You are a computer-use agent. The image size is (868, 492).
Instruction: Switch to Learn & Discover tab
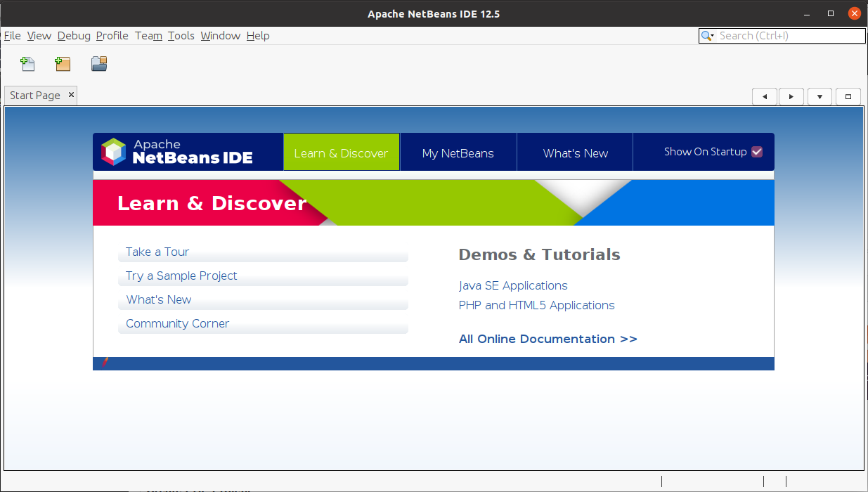pos(341,153)
